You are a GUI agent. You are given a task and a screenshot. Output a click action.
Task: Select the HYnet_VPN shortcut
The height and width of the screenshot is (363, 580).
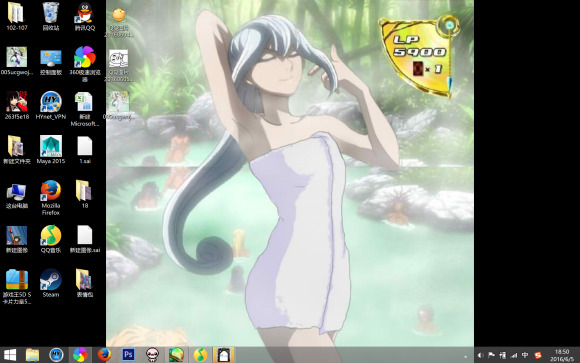click(x=51, y=102)
